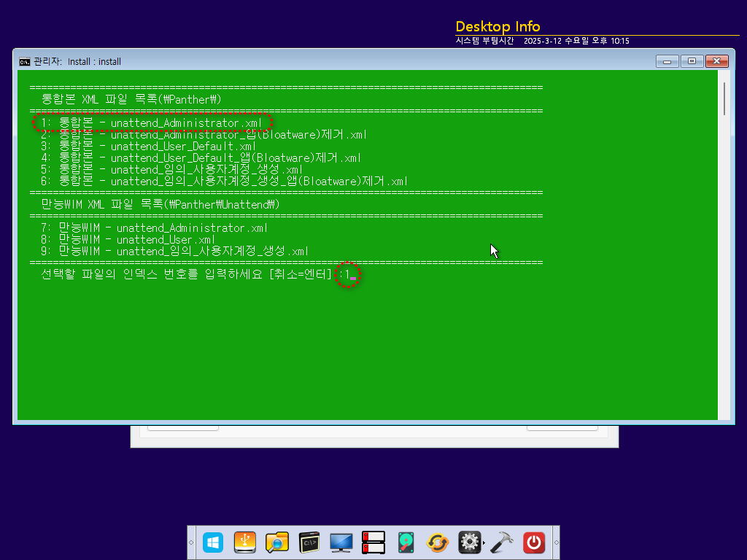The image size is (747, 560).
Task: Open the red stacked drives icon
Action: click(373, 542)
